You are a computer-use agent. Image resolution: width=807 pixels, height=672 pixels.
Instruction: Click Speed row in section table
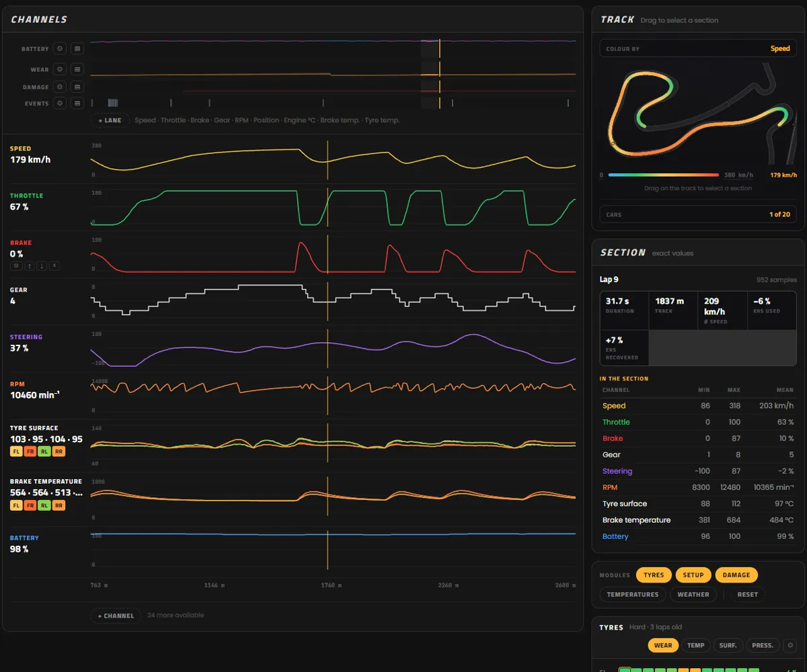click(698, 406)
